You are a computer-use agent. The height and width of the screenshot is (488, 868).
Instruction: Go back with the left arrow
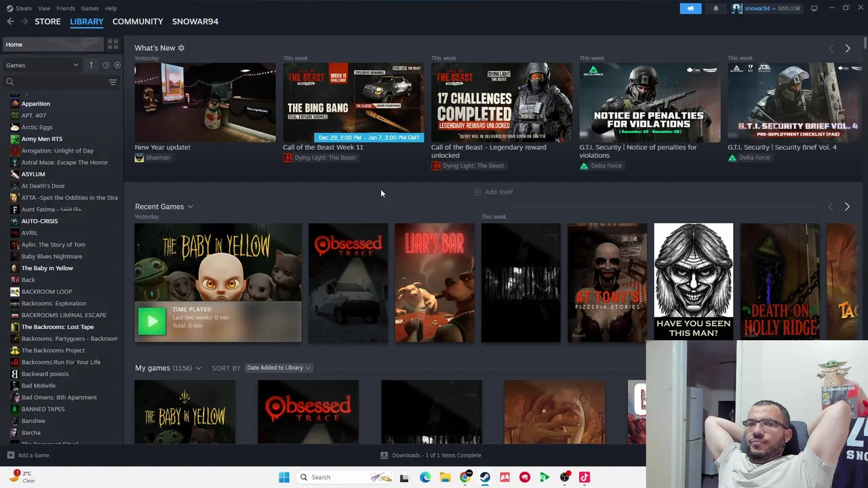coord(10,22)
